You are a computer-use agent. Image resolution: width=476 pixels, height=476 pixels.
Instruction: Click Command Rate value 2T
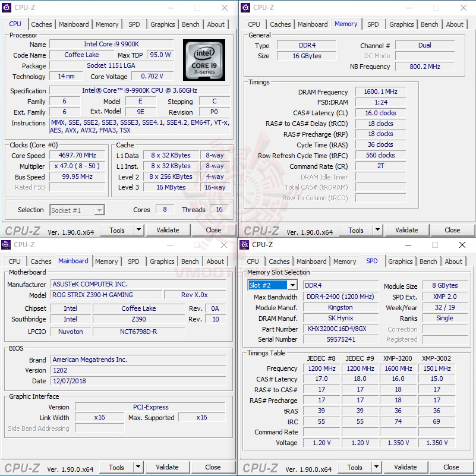coord(381,166)
